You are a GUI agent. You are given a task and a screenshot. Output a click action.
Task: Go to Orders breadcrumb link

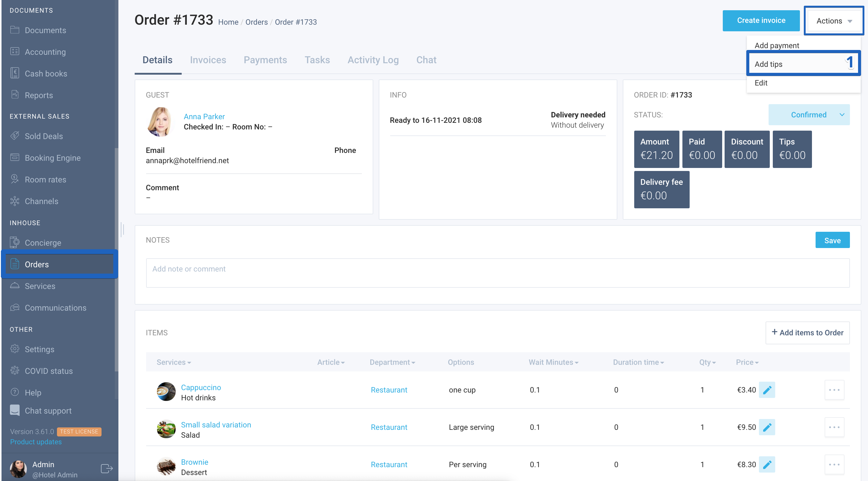256,22
